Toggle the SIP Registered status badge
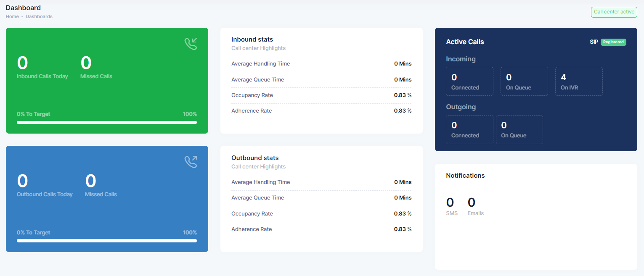 [613, 42]
